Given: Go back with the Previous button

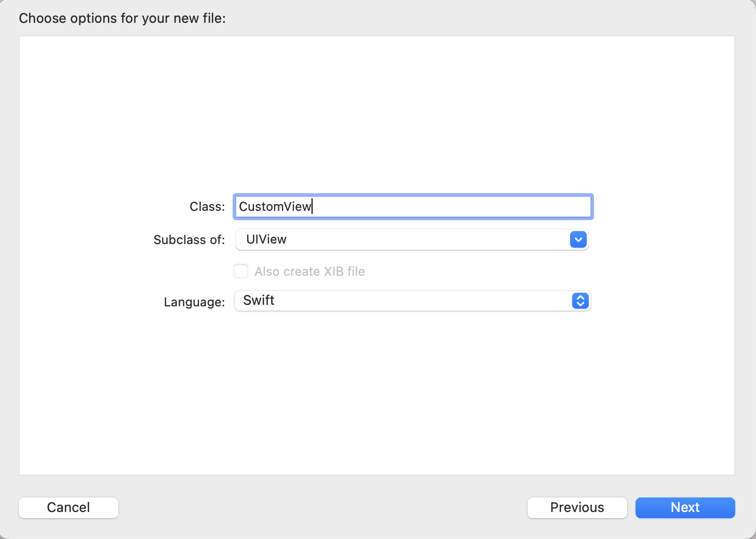Looking at the screenshot, I should (x=577, y=507).
